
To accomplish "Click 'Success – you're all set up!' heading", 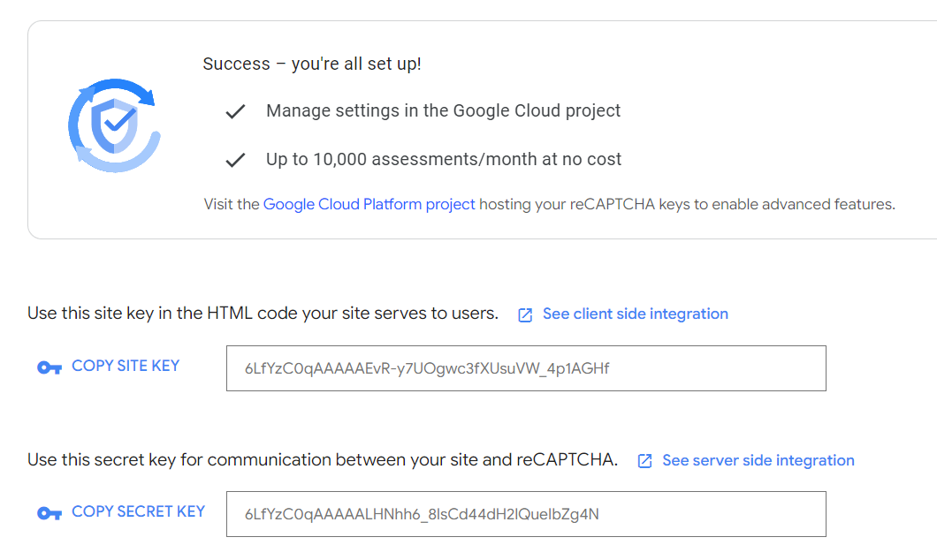I will tap(312, 64).
